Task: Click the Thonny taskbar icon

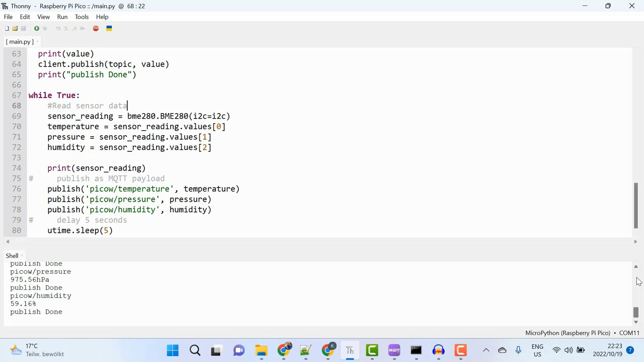Action: pyautogui.click(x=350, y=350)
